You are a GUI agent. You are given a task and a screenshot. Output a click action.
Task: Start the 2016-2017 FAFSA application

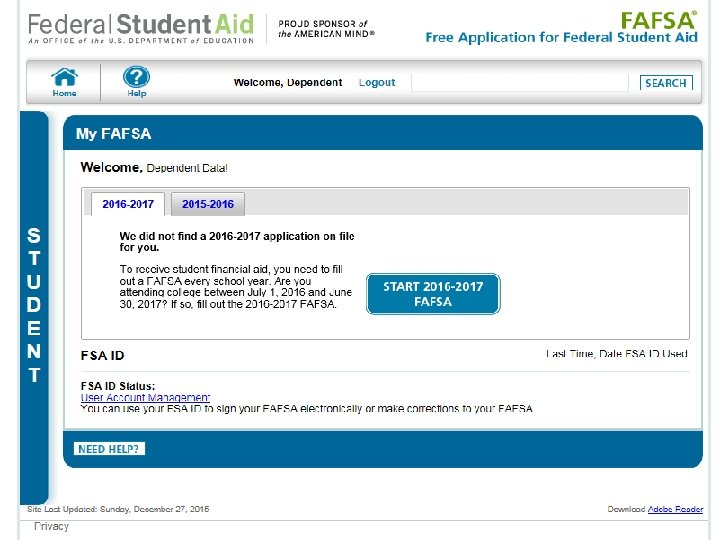tap(433, 294)
